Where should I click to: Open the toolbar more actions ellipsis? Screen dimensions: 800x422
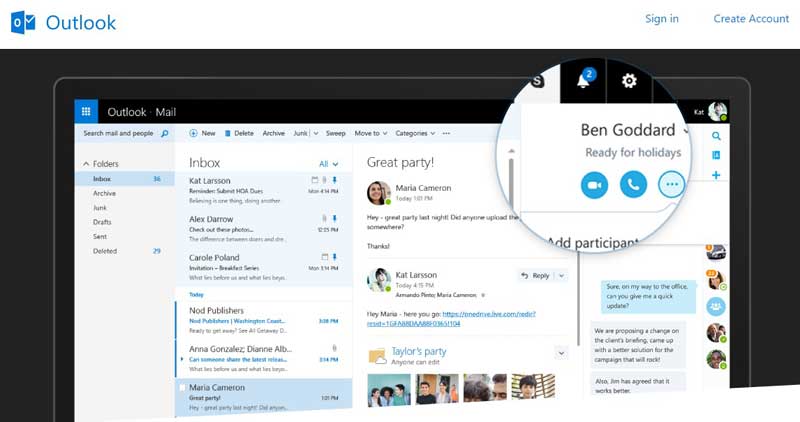pyautogui.click(x=446, y=133)
